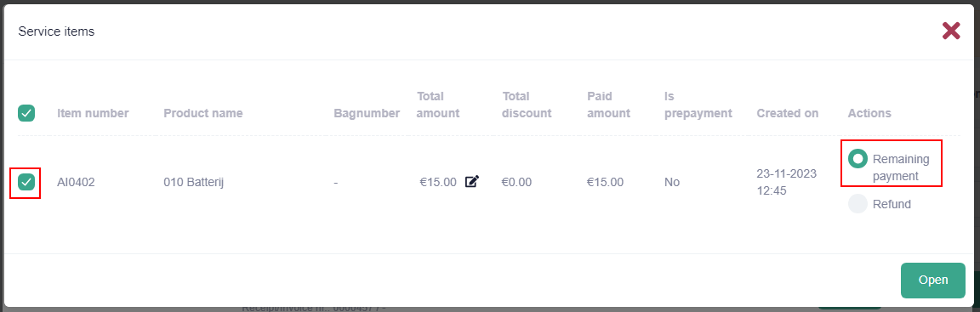Click the Created on column header
The height and width of the screenshot is (312, 980).
tap(788, 114)
